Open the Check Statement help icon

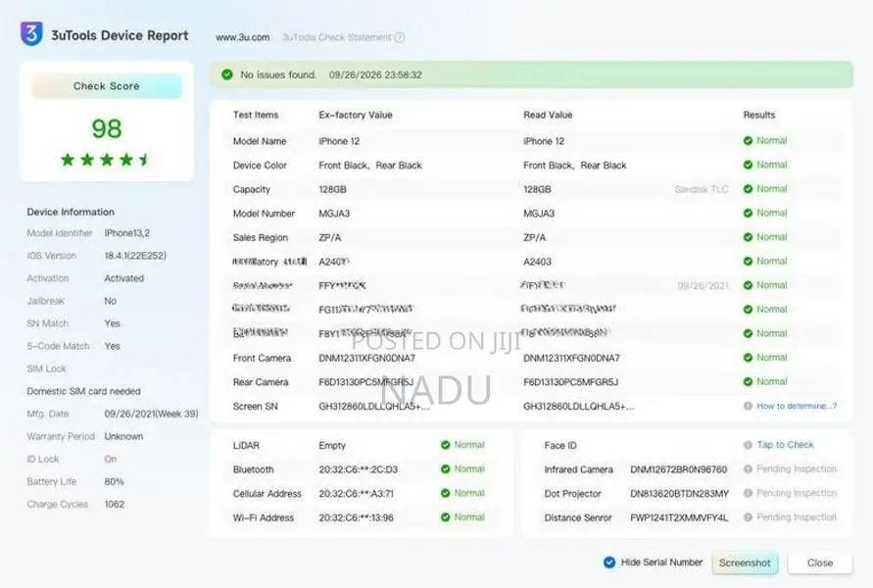click(x=400, y=37)
